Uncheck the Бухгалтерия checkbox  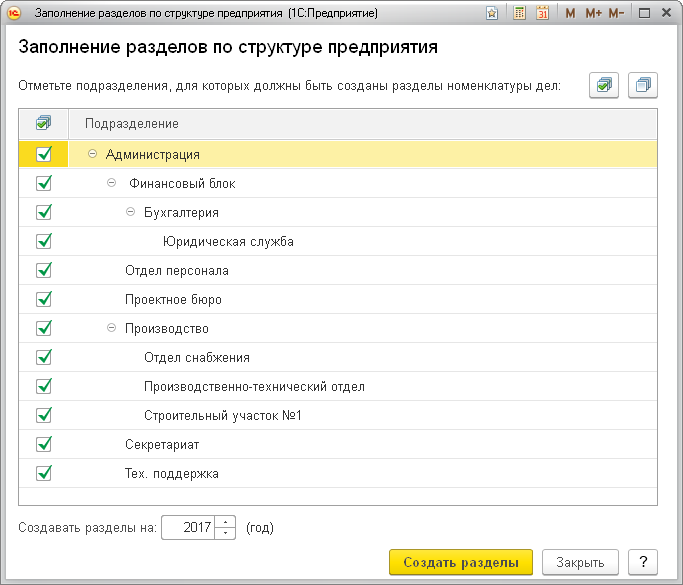tap(44, 212)
